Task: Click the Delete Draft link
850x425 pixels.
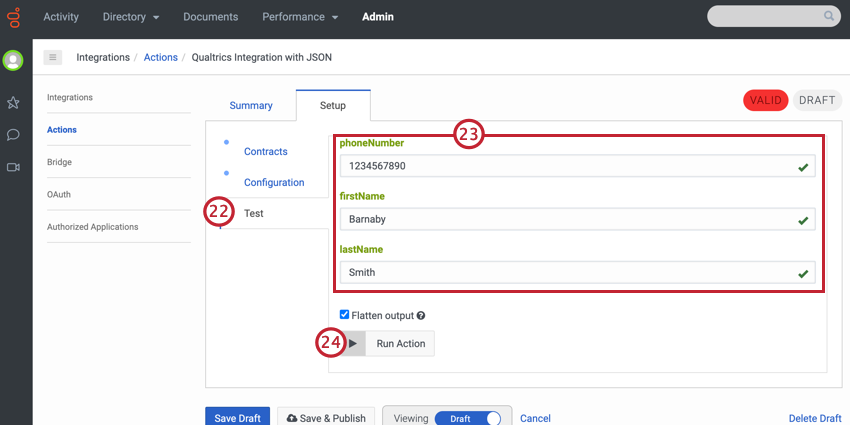Action: coord(815,418)
